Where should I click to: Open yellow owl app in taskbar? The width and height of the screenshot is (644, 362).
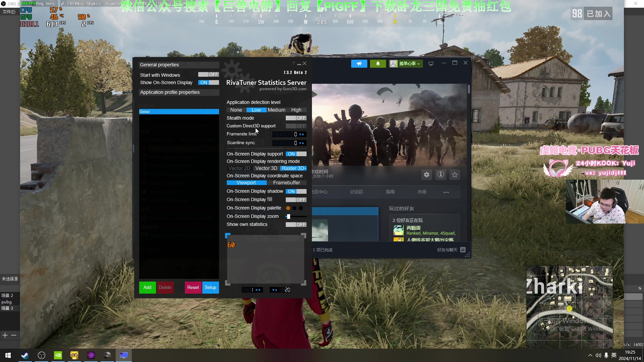[74, 355]
